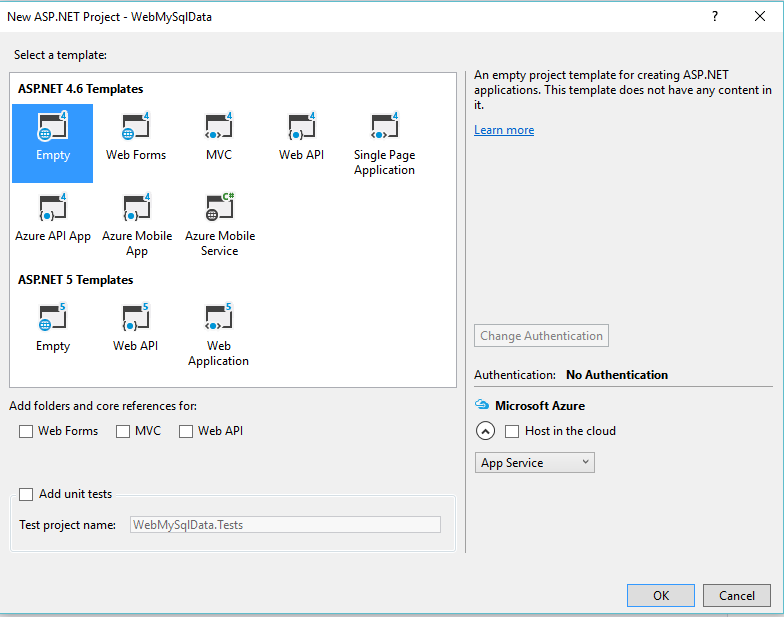
Task: Choose the Web Forms template icon
Action: [x=136, y=129]
